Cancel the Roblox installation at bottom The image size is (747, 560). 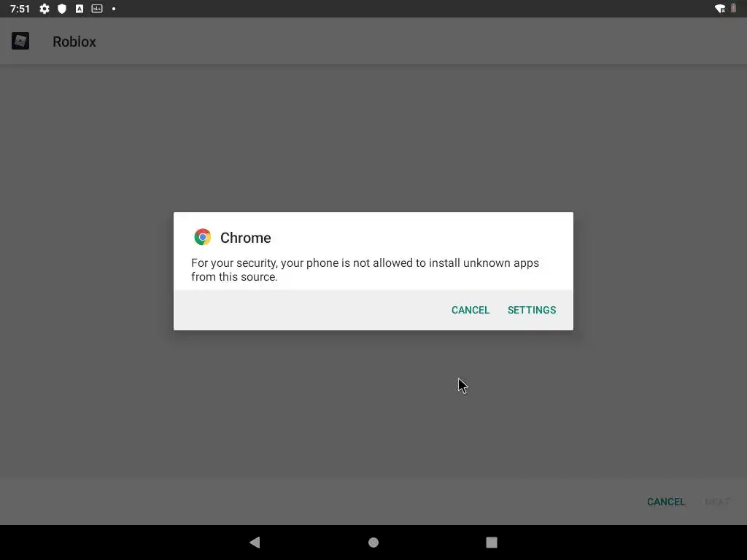pyautogui.click(x=665, y=502)
